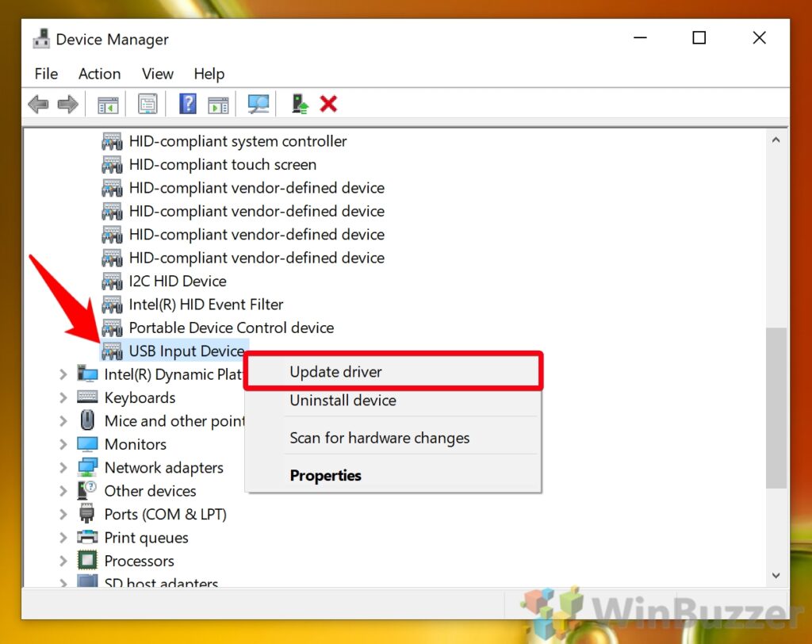
Task: Expand the Network adapters category
Action: point(64,467)
